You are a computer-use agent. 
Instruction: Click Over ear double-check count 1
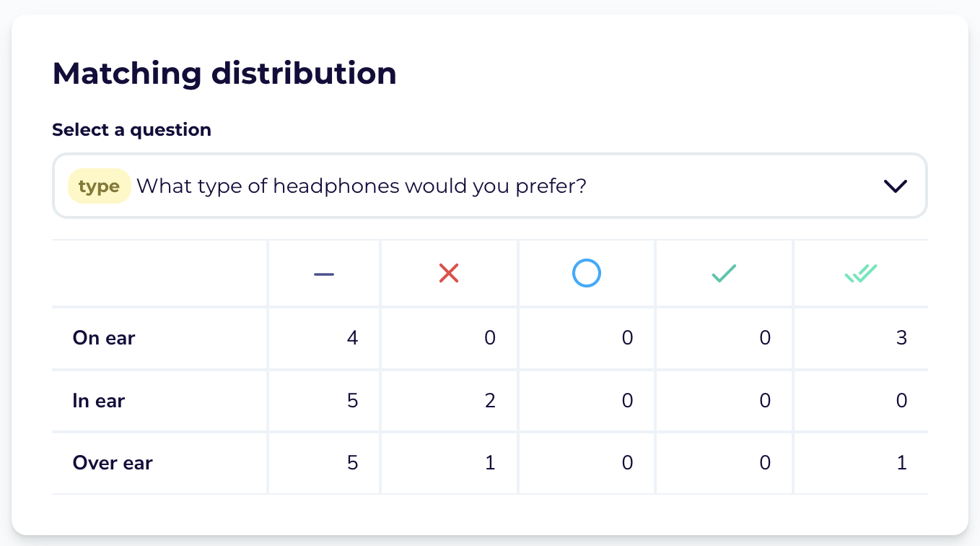(902, 463)
